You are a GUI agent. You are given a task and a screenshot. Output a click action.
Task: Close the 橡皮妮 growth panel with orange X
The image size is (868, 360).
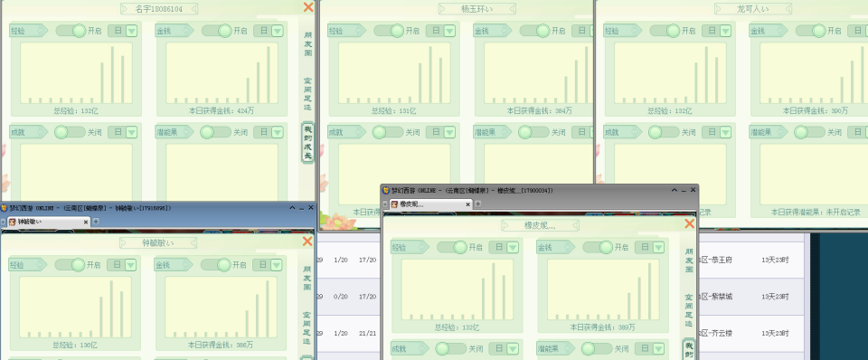click(x=689, y=223)
